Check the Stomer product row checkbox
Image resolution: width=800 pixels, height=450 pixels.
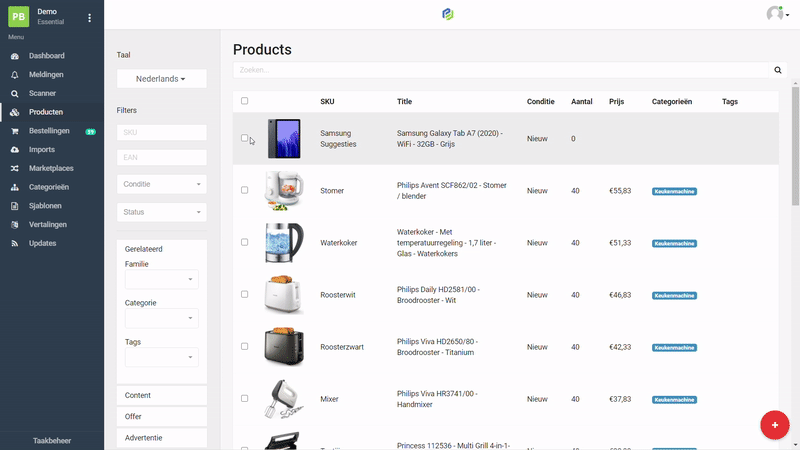[x=245, y=190]
